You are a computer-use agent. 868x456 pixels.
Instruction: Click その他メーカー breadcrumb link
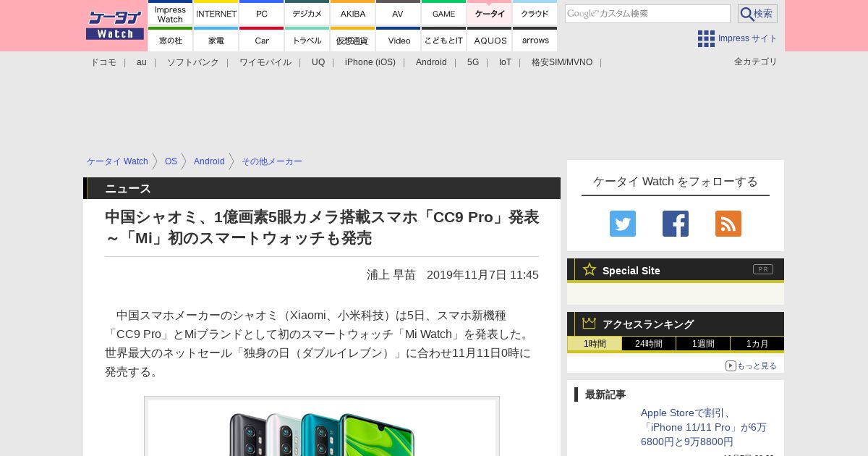272,161
